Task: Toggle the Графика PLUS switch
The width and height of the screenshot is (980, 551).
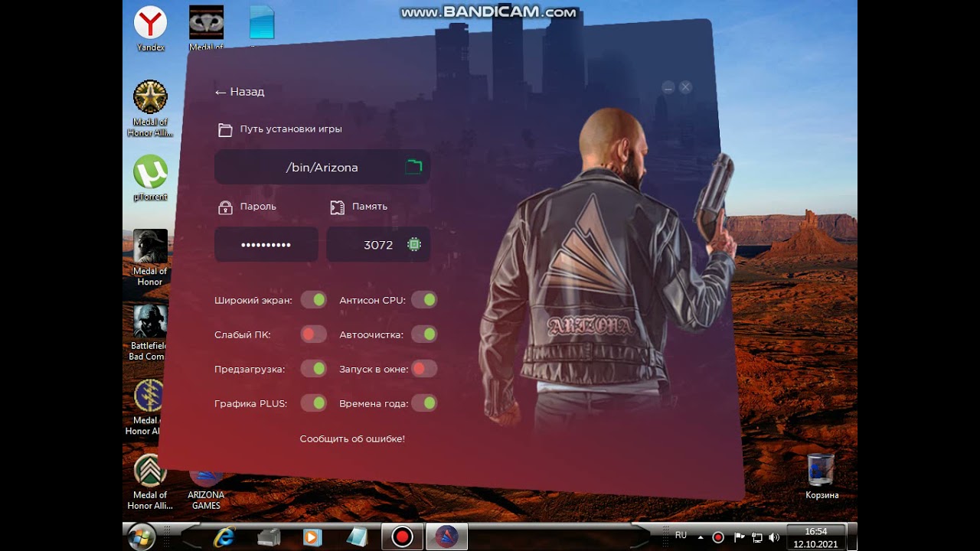Action: 313,403
